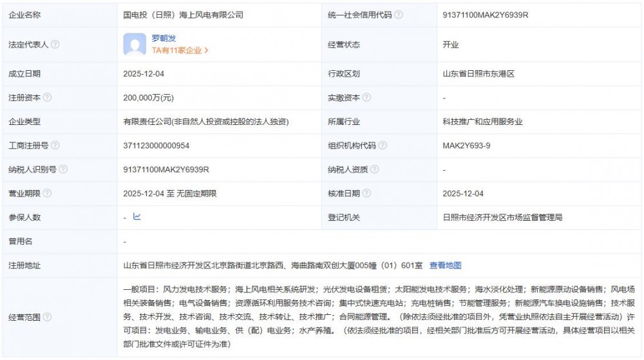Click help icon beside 统一社会信用代码

tap(399, 14)
